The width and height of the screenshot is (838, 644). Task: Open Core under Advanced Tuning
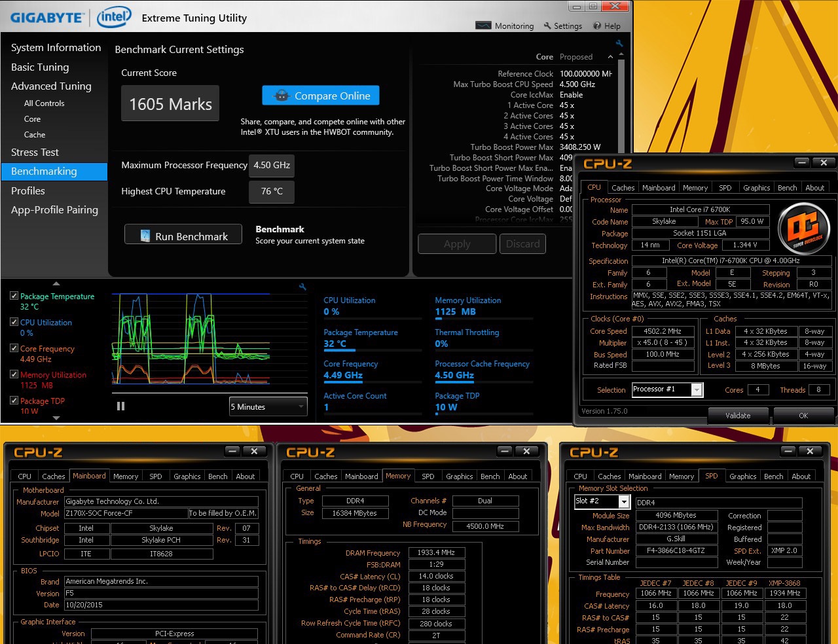pos(32,119)
